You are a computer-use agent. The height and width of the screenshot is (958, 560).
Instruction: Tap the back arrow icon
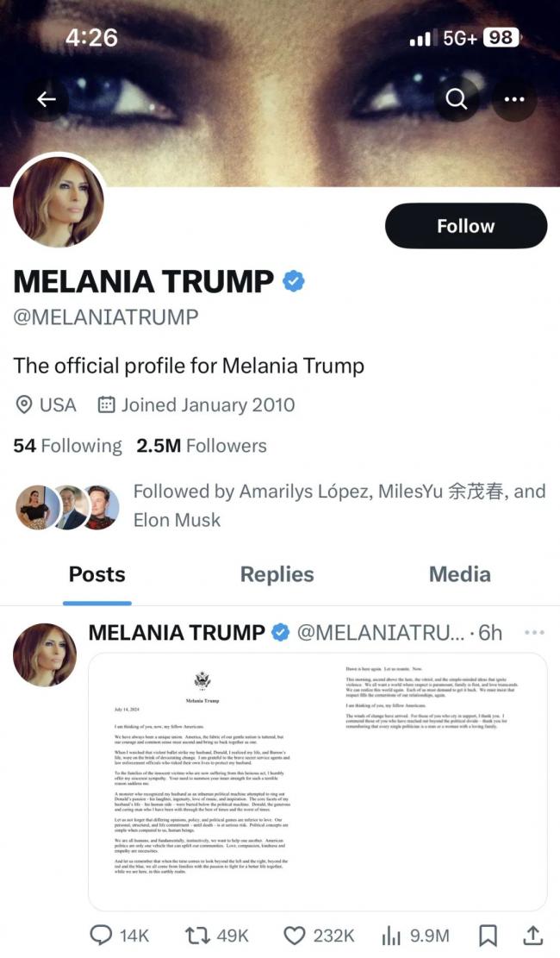[x=47, y=99]
